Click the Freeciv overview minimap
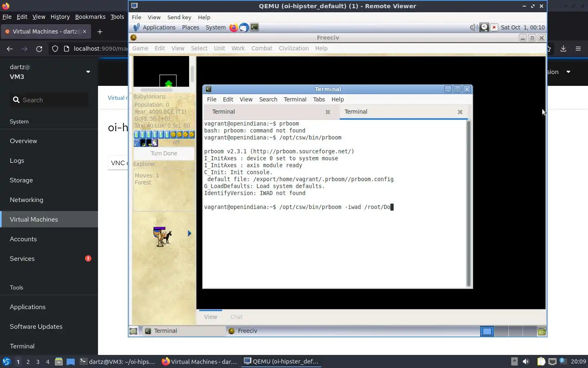This screenshot has height=368, width=588. 161,71
